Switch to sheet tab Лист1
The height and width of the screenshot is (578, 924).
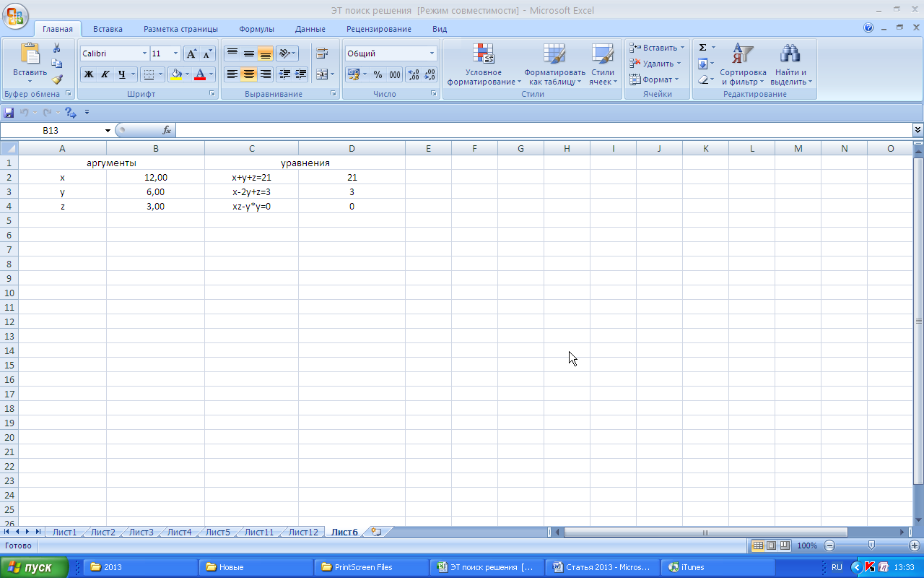point(64,532)
